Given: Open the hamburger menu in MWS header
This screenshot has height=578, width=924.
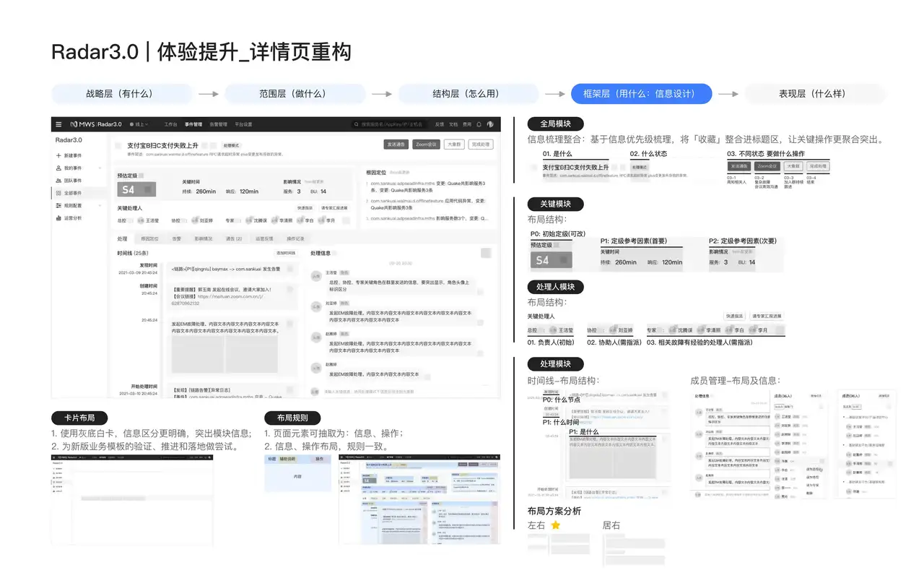Looking at the screenshot, I should click(x=59, y=124).
